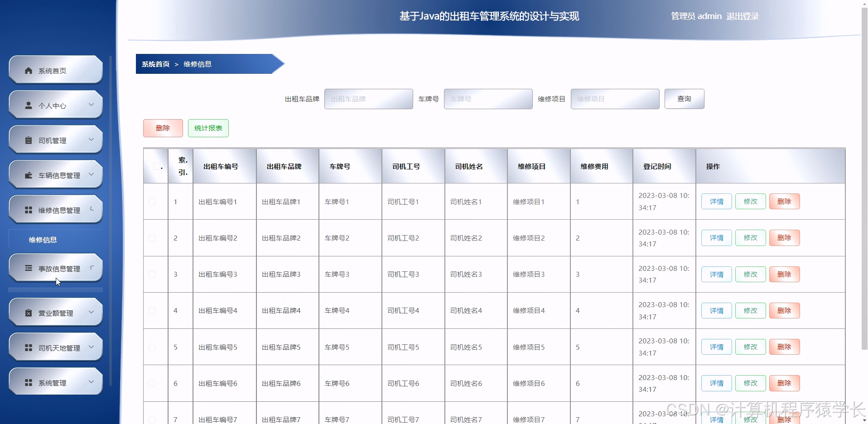Open the 维修信息 submenu item

click(x=43, y=240)
